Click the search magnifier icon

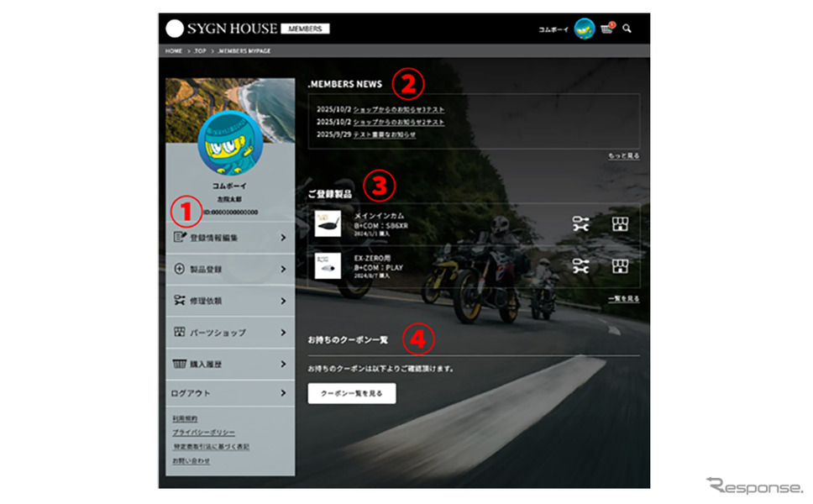tap(627, 29)
